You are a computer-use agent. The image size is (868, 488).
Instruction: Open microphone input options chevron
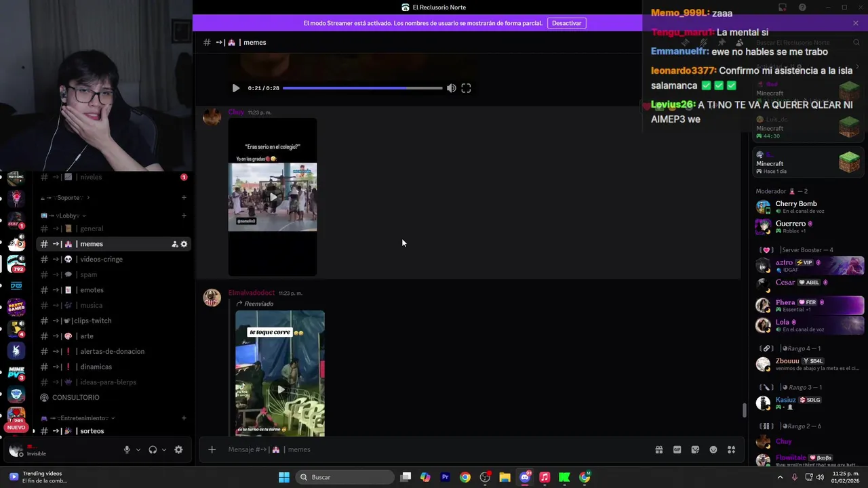coord(138,449)
